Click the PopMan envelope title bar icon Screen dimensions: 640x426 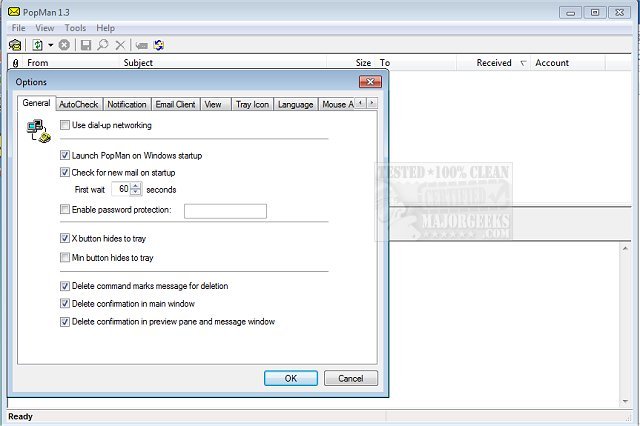click(x=14, y=12)
